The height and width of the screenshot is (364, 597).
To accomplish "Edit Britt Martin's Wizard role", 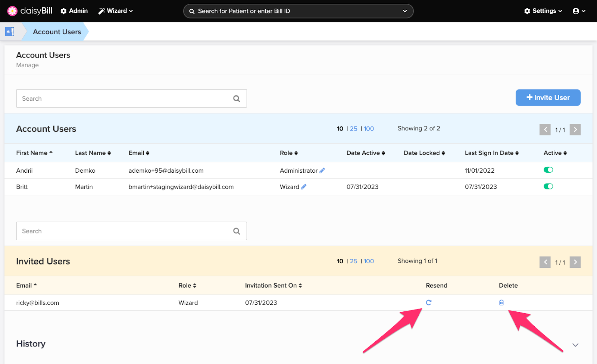I will [x=304, y=186].
